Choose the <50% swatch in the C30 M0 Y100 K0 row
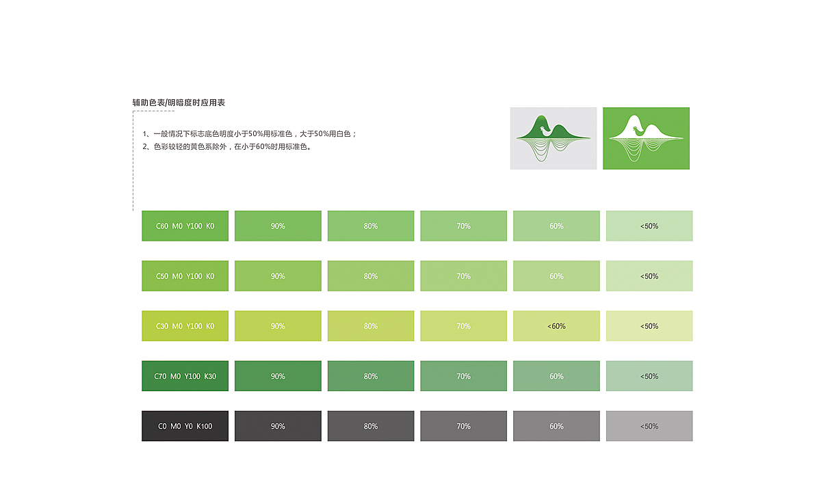 pos(649,326)
